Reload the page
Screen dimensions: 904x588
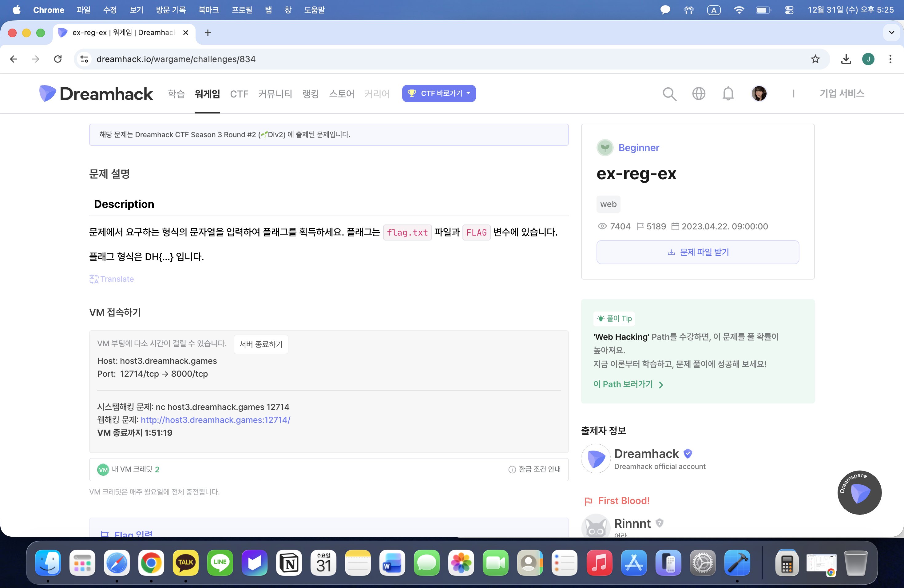[x=58, y=59]
